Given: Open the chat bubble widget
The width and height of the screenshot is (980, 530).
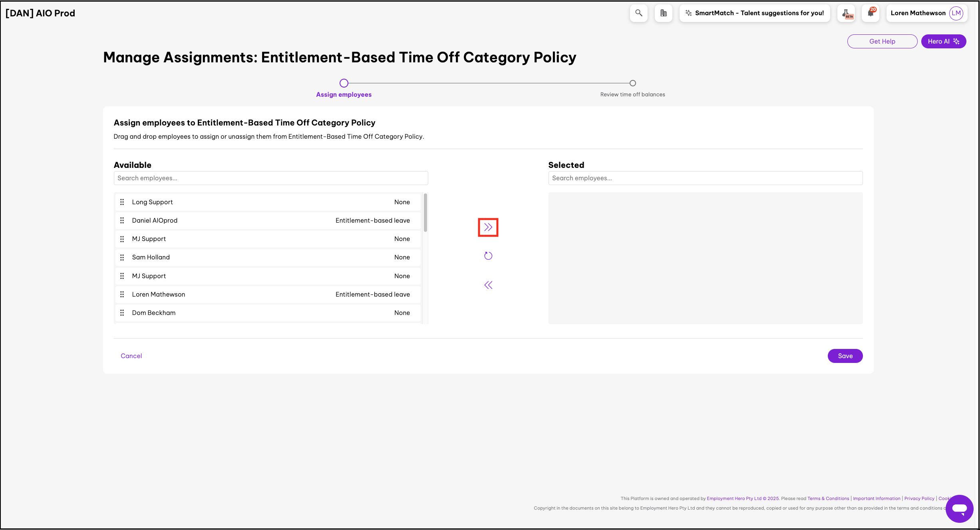Looking at the screenshot, I should tap(959, 508).
